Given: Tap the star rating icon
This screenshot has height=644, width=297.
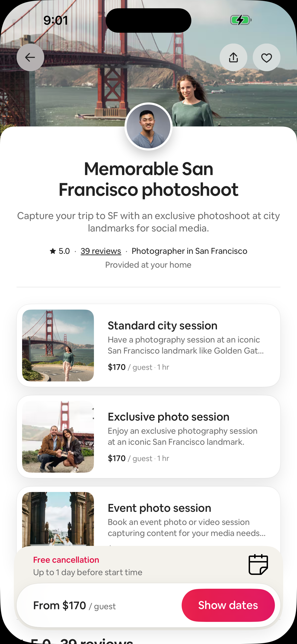Looking at the screenshot, I should (53, 251).
